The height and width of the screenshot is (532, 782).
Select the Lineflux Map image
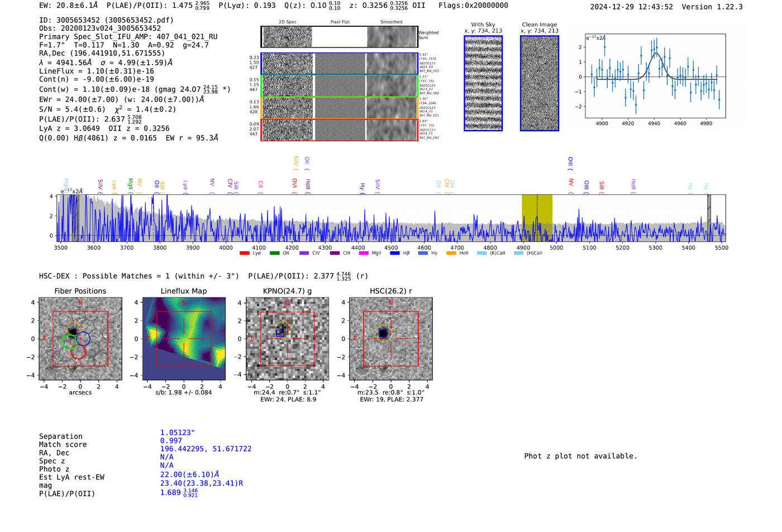pyautogui.click(x=184, y=339)
